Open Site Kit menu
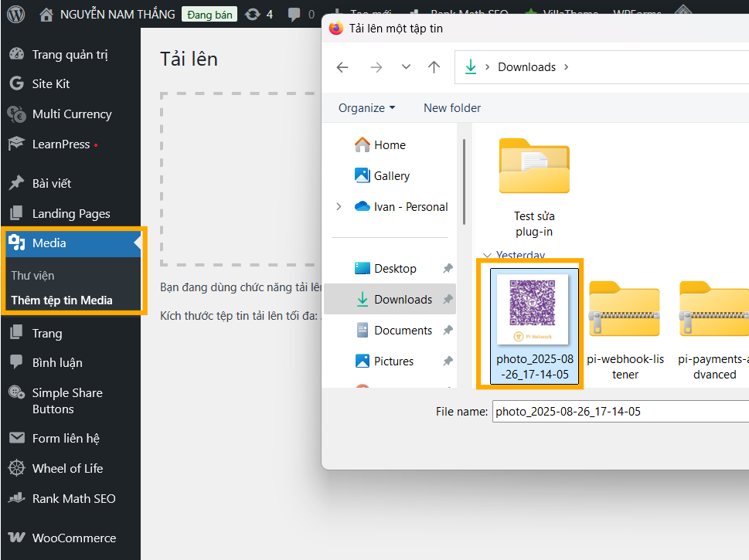 click(70, 83)
